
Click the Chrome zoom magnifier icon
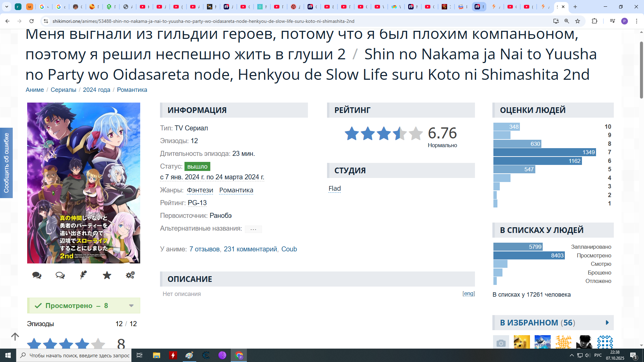pyautogui.click(x=567, y=21)
